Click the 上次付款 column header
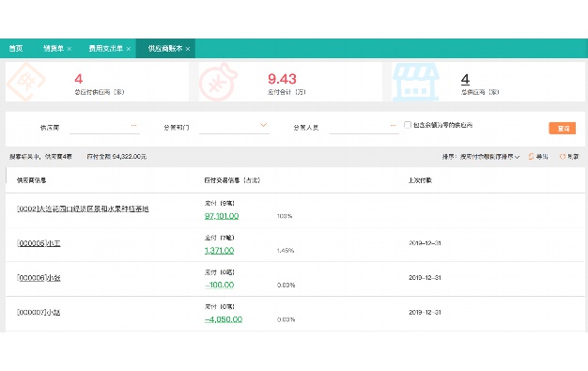 420,180
